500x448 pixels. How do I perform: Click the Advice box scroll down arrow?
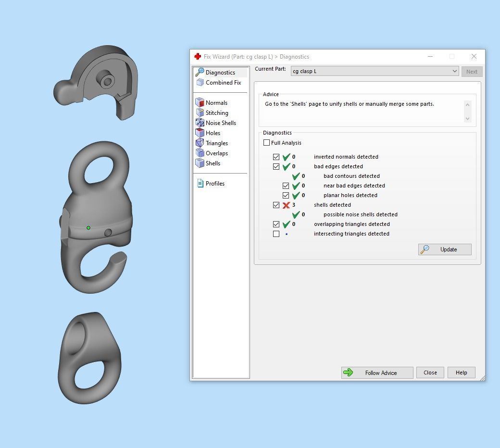(x=467, y=119)
